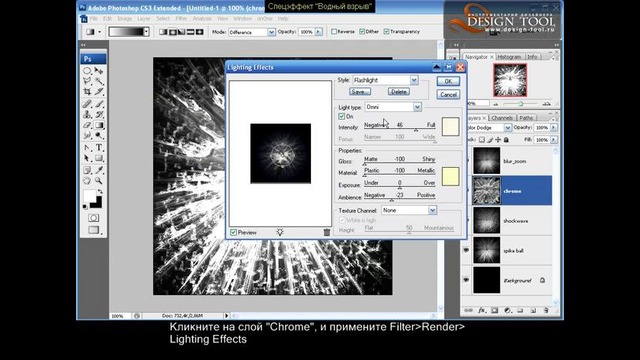Click the layer style fx icon
Screen dimensions: 640x360
tap(482, 311)
